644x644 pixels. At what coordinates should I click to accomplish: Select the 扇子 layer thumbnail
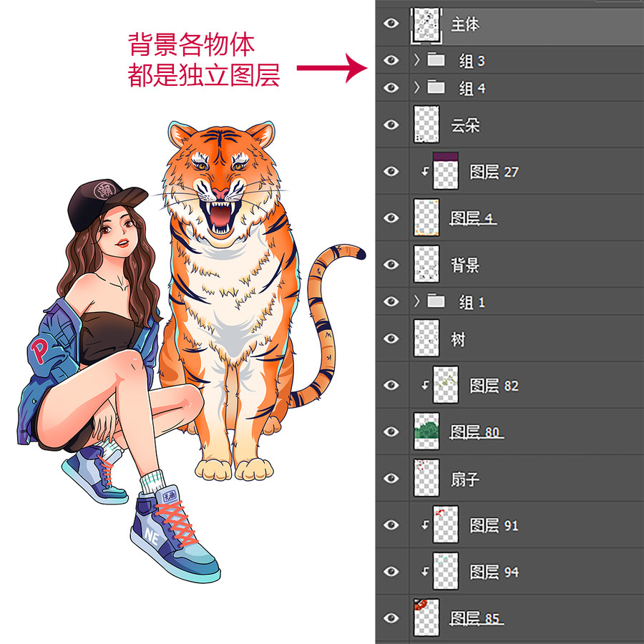(426, 479)
